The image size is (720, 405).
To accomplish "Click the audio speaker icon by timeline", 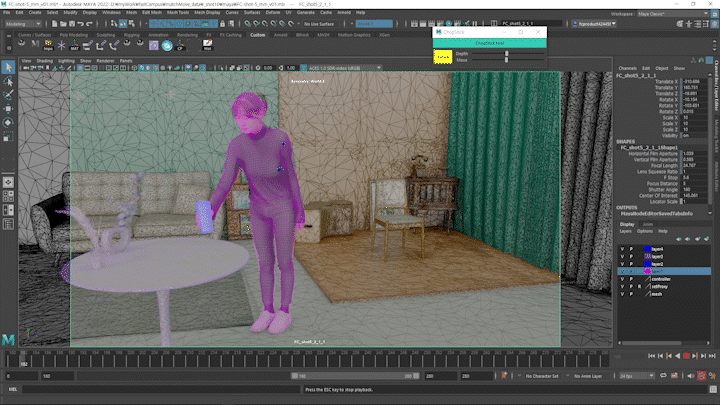I will 691,376.
